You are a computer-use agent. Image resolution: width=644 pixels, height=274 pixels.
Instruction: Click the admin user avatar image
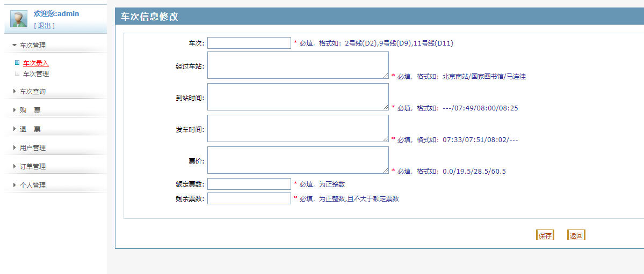click(x=18, y=18)
